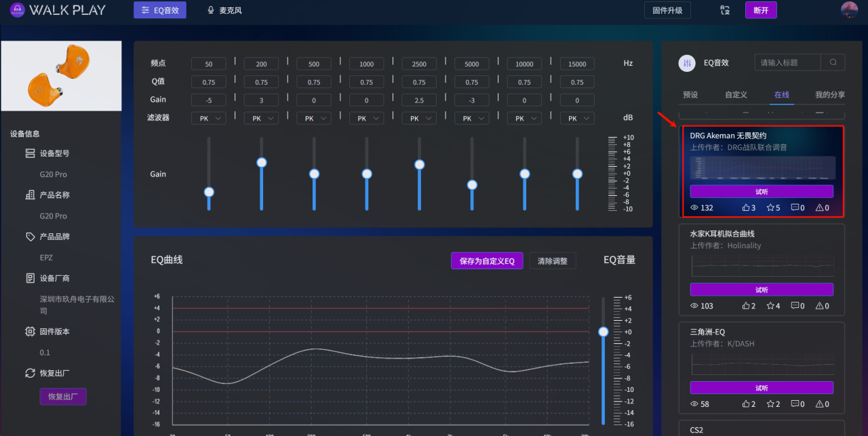868x436 pixels.
Task: Click the 50 frequency input field
Action: click(209, 64)
